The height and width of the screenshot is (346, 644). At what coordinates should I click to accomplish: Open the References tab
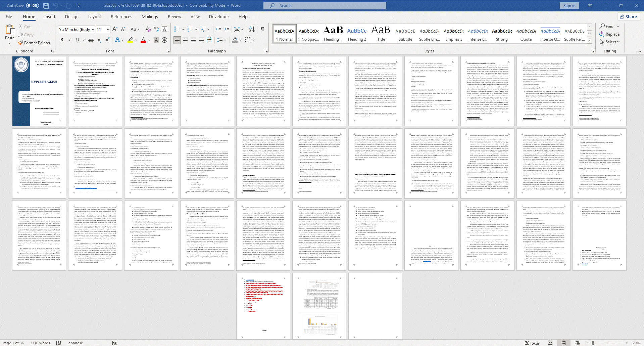click(x=121, y=16)
